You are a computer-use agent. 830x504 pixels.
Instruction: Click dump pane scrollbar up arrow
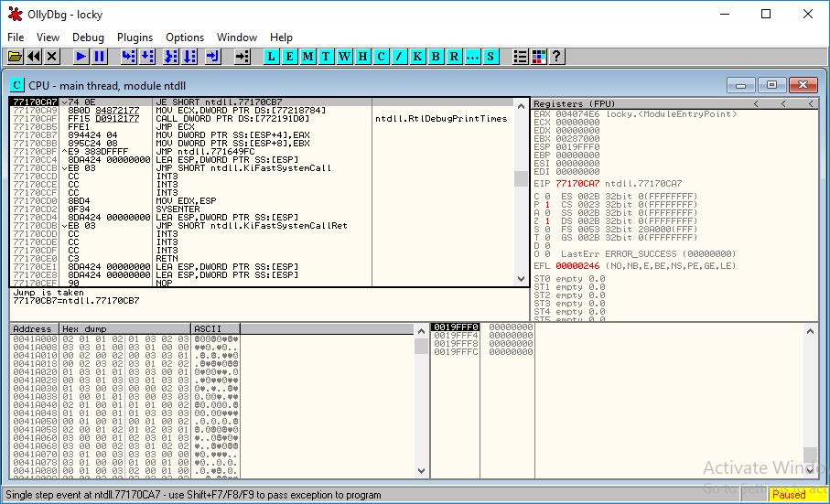[421, 331]
